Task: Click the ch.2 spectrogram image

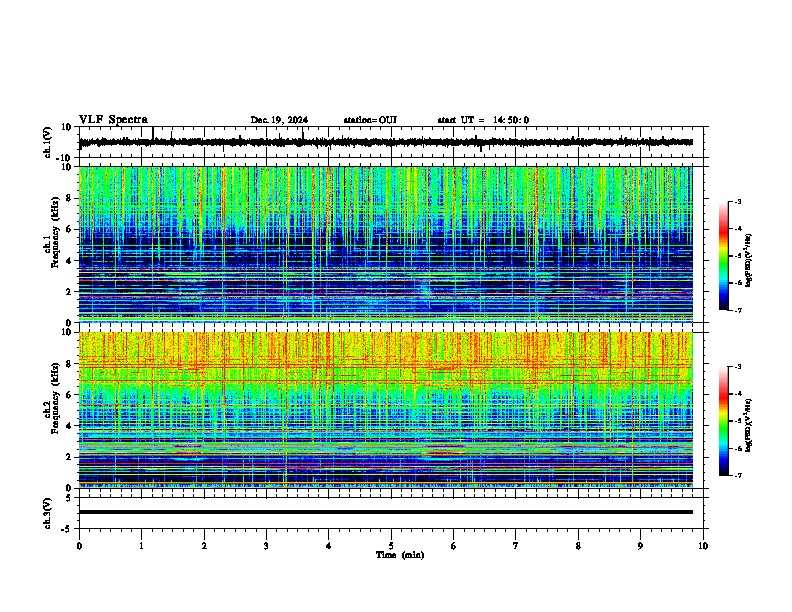Action: tap(386, 410)
